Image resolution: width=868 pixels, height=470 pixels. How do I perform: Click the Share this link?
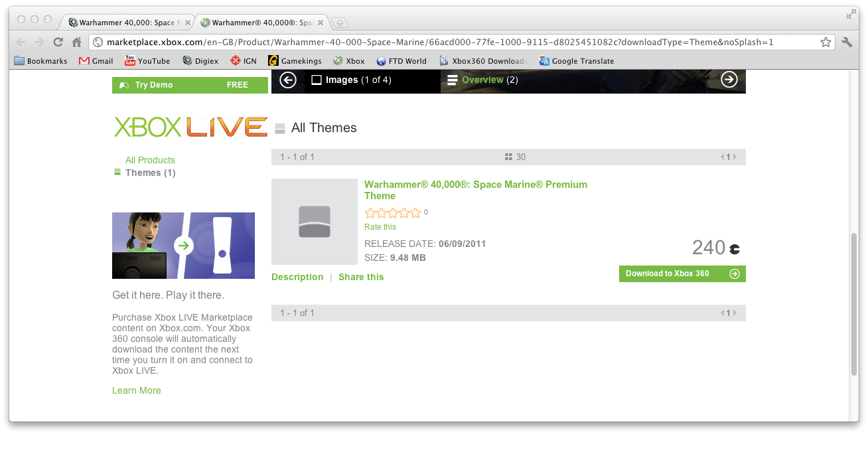[x=361, y=277]
